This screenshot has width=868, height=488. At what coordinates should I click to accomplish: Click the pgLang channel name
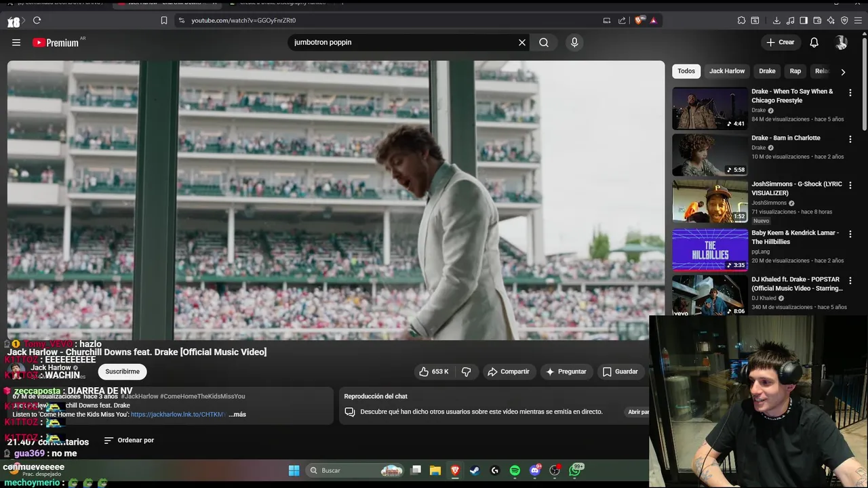(761, 251)
